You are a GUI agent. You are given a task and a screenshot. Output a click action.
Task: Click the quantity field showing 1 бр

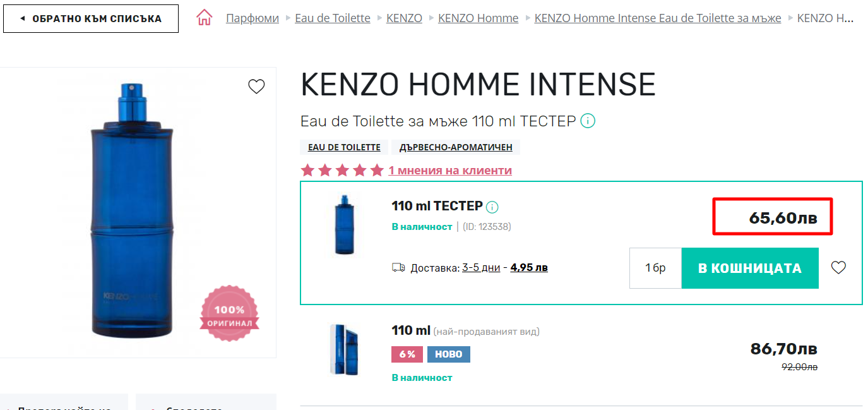(x=655, y=268)
